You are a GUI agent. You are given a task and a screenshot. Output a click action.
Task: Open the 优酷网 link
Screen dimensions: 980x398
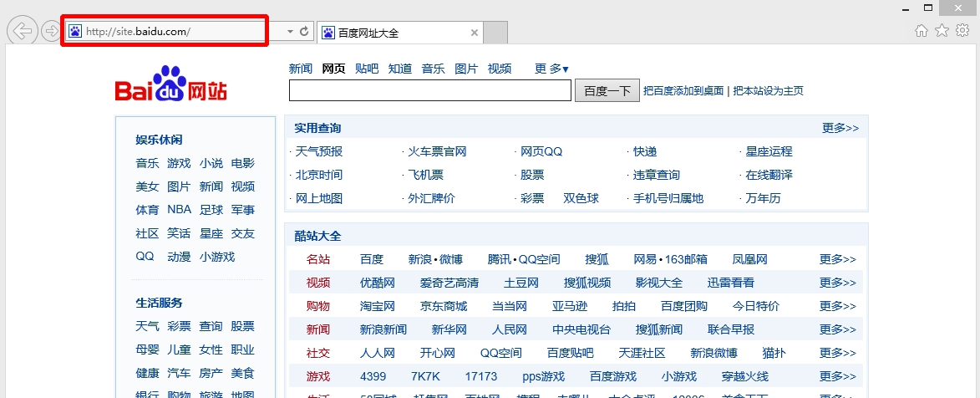(x=378, y=283)
